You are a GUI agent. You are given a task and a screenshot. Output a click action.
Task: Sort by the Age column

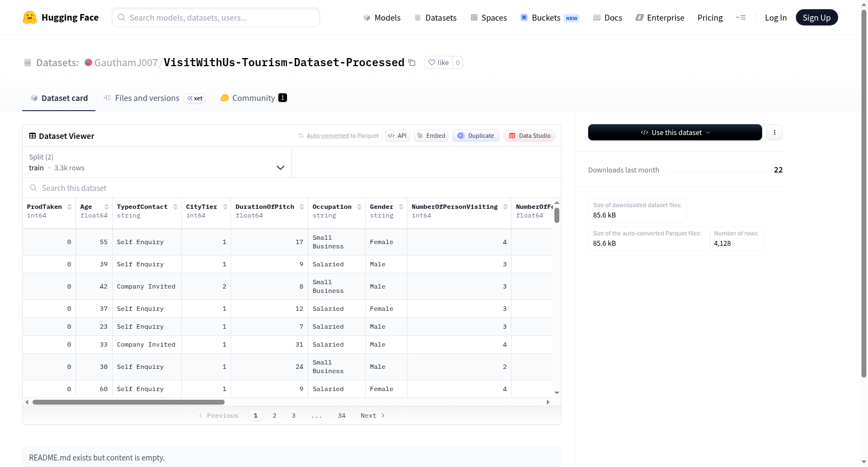106,207
